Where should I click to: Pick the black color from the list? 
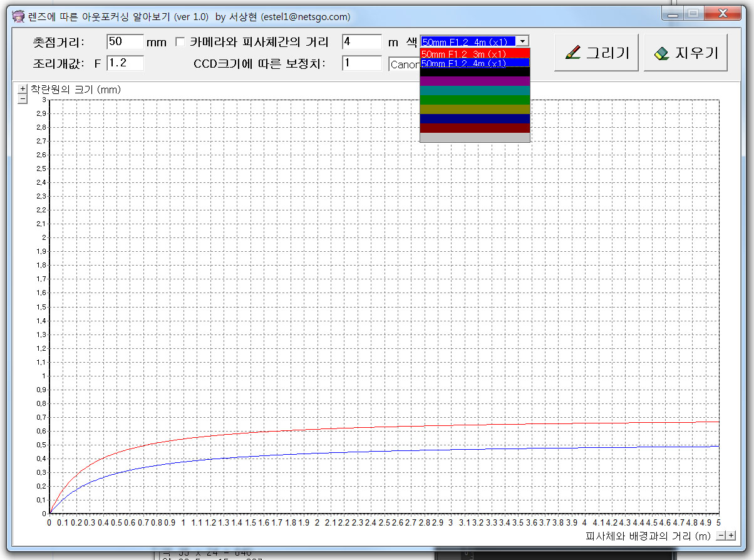[x=475, y=72]
